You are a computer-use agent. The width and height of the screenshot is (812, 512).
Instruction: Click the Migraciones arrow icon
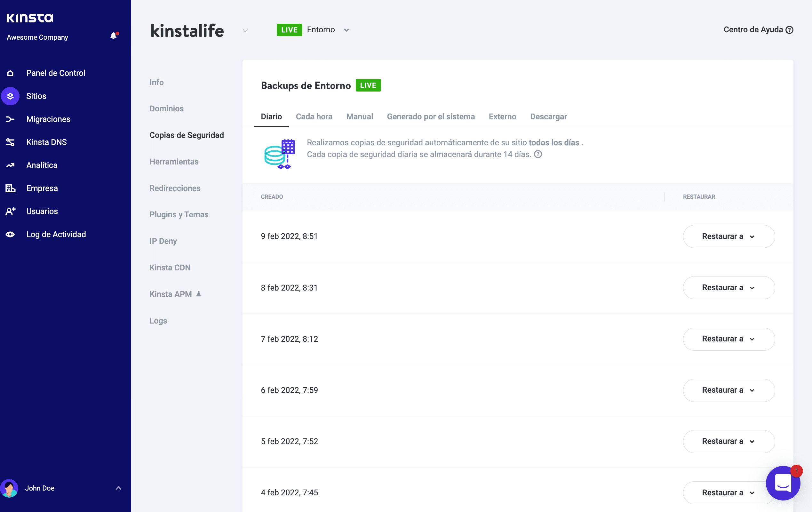tap(11, 119)
